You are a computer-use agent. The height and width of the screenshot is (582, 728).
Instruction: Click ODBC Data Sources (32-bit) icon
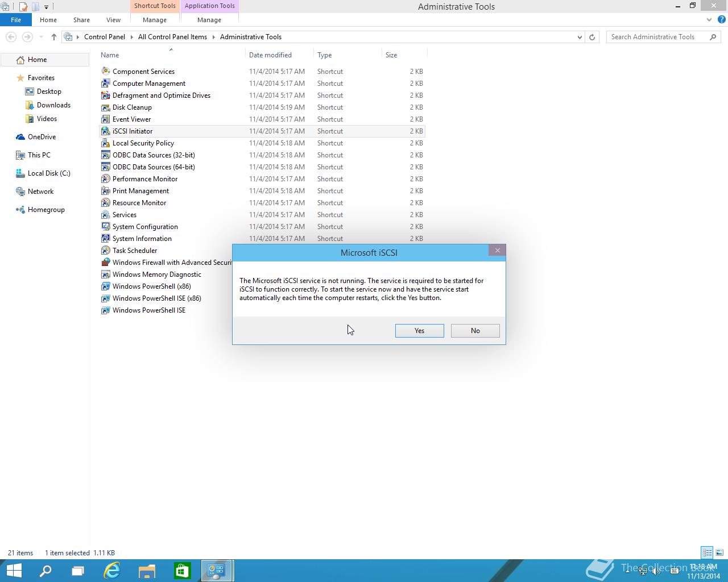tap(105, 155)
